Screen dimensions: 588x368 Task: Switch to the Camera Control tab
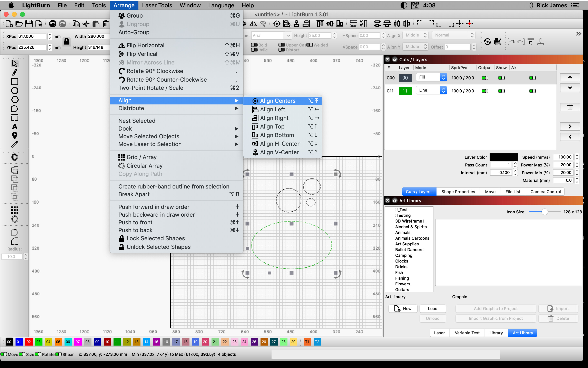[545, 192]
